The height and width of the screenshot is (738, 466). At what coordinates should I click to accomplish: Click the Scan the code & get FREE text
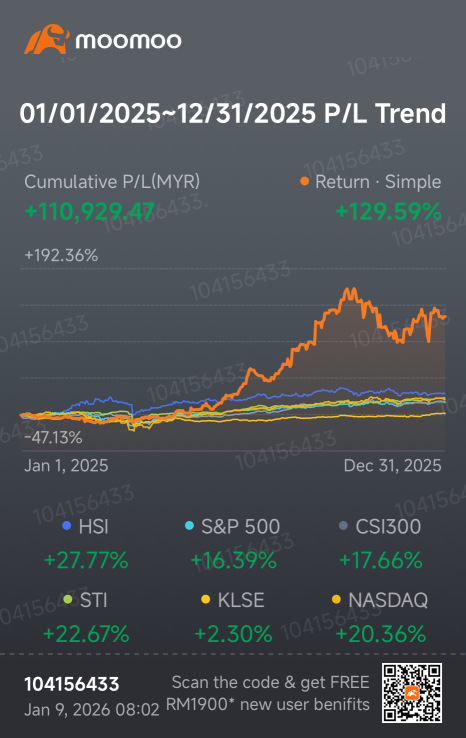point(270,682)
